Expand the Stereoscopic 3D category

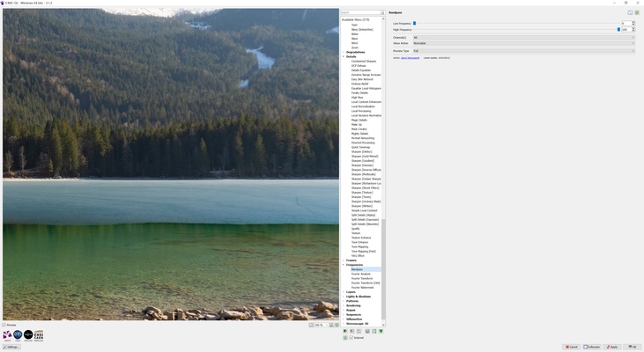tap(344, 323)
